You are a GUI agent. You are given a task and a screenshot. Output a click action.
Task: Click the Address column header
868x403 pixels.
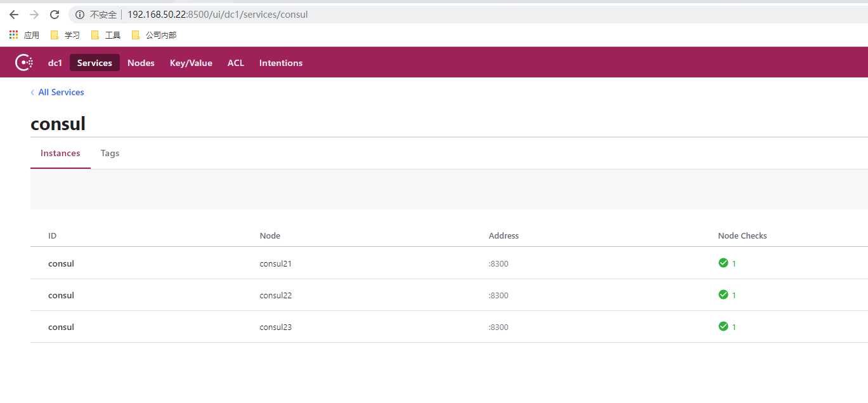coord(503,235)
